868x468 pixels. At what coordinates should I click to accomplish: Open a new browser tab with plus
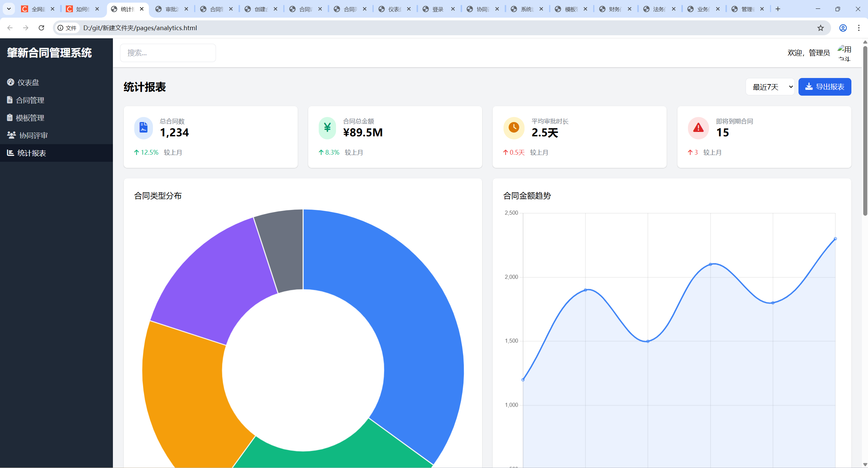(778, 9)
